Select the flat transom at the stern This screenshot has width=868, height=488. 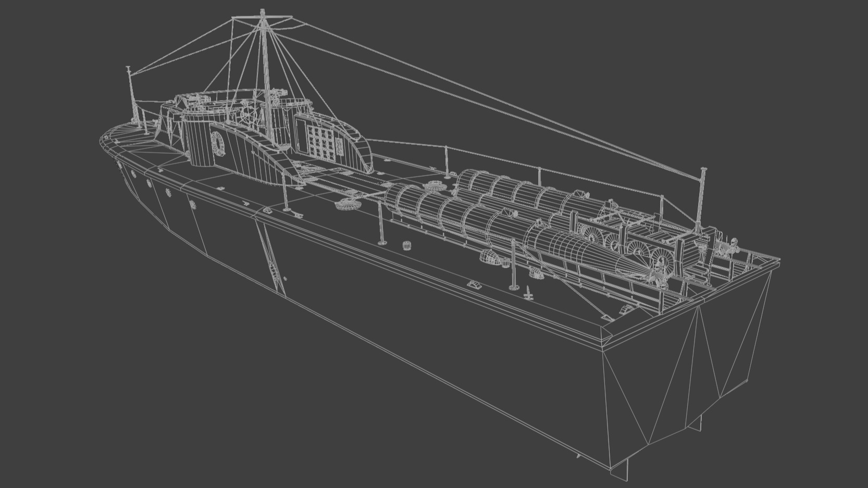pos(687,369)
